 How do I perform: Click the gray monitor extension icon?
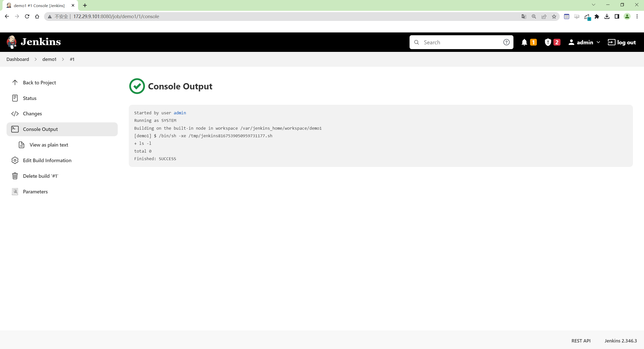coord(577,17)
